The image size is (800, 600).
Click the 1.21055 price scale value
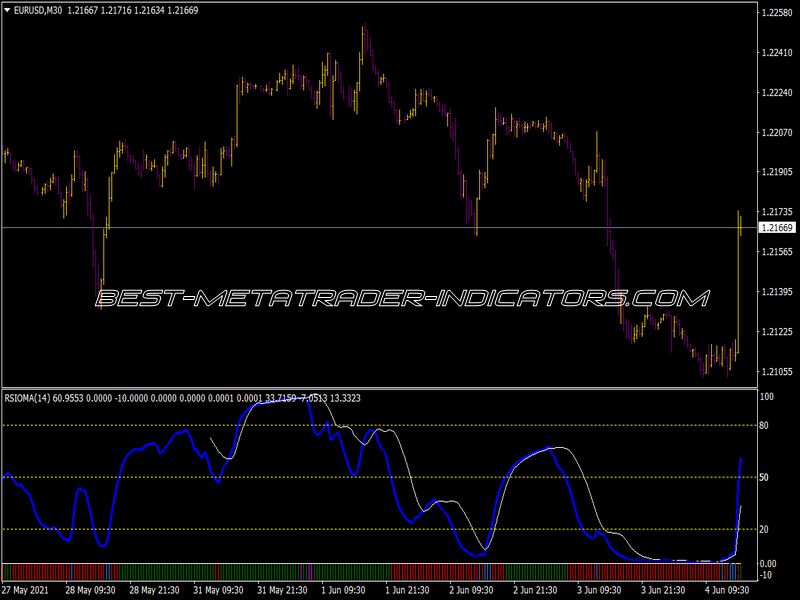777,372
